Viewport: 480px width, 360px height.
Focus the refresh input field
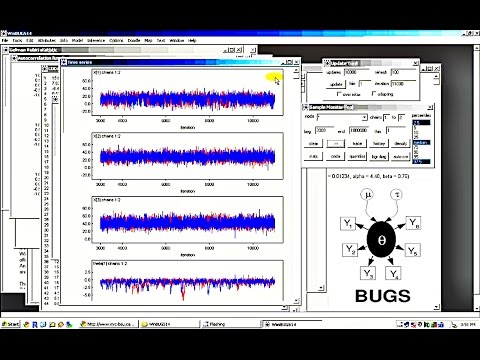point(403,72)
